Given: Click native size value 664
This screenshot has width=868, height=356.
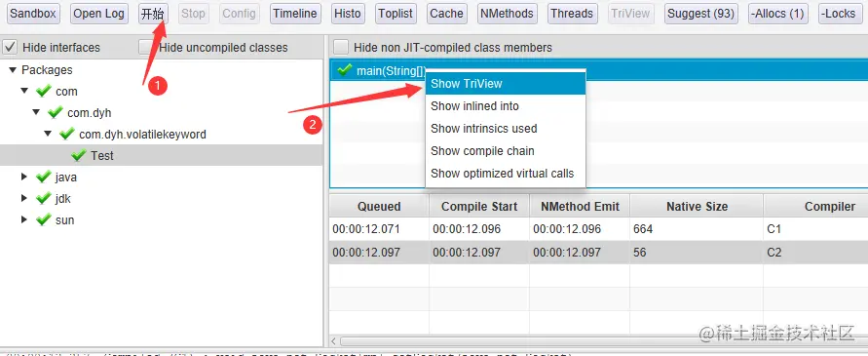Looking at the screenshot, I should 697,229.
